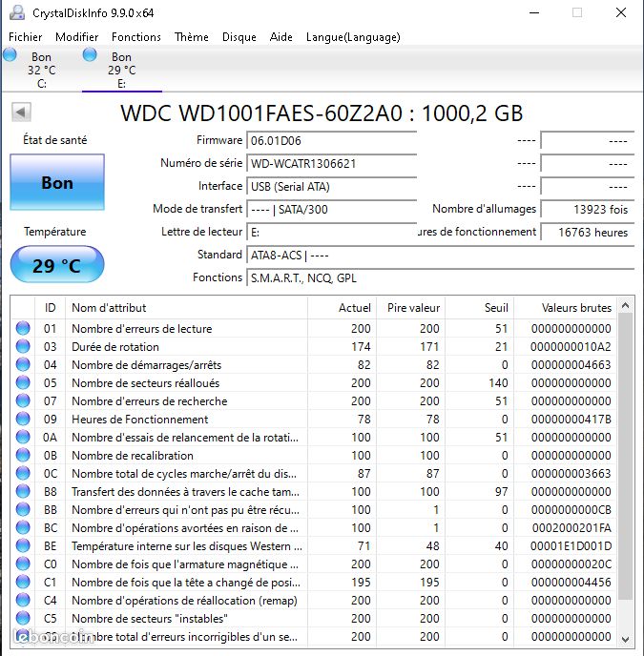This screenshot has height=656, width=644.
Task: Click the CrystalDiskInfo app icon in title bar
Action: tap(17, 12)
